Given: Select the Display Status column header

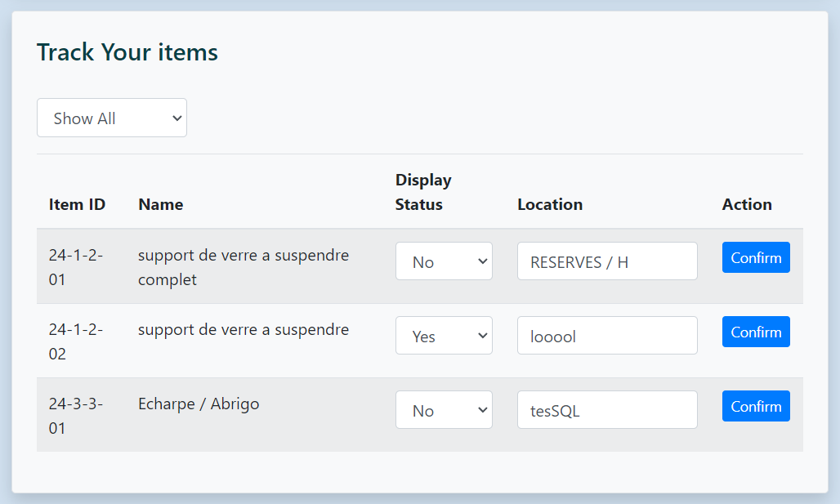Looking at the screenshot, I should pyautogui.click(x=423, y=192).
